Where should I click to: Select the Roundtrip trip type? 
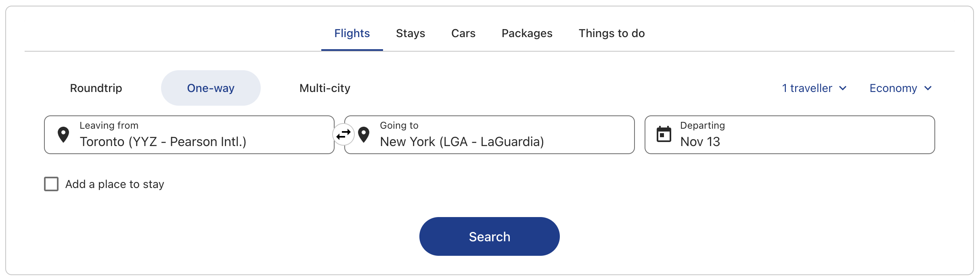pos(96,88)
